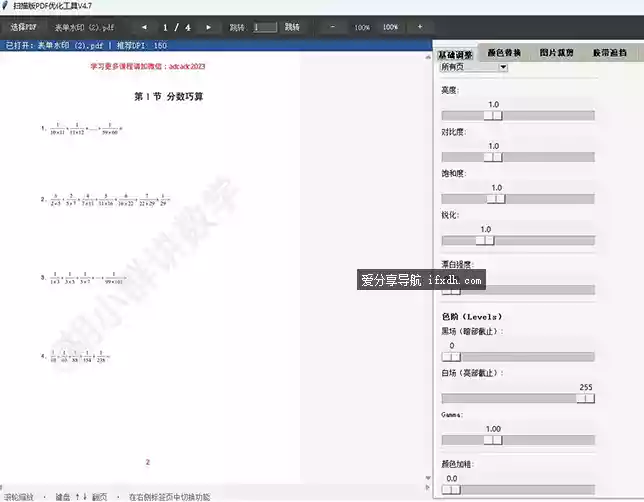
Task: Reset zoom with 100% button
Action: [x=391, y=27]
